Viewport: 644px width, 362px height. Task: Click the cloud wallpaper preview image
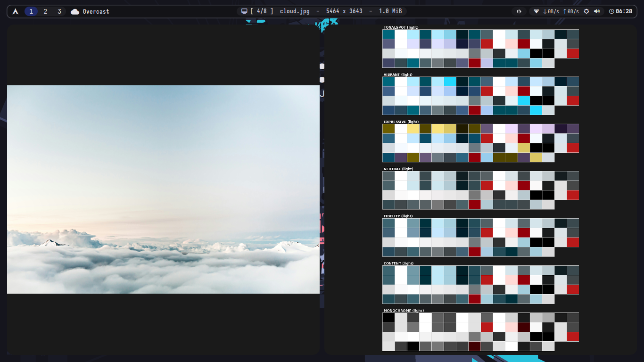click(163, 189)
